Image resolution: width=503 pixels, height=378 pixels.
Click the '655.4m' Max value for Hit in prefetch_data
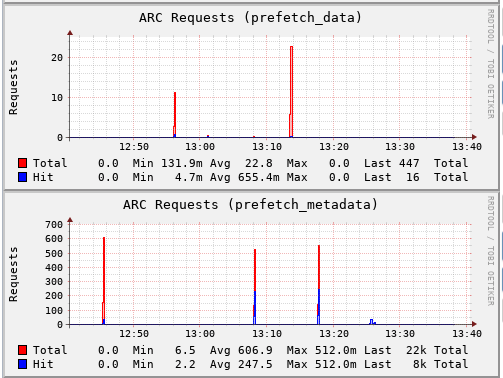(259, 177)
